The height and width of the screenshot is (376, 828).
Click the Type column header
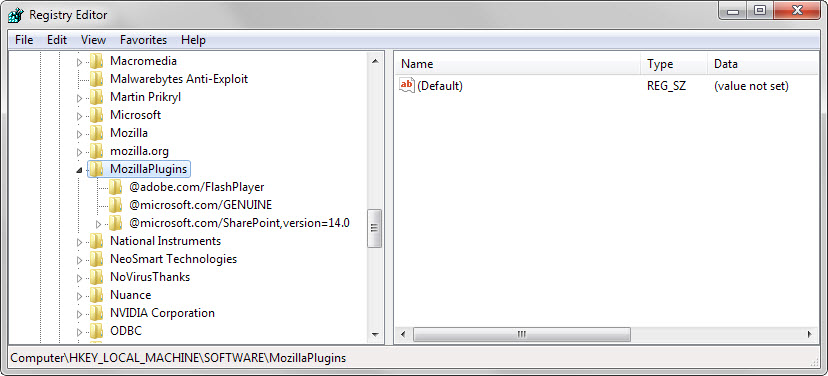[674, 64]
